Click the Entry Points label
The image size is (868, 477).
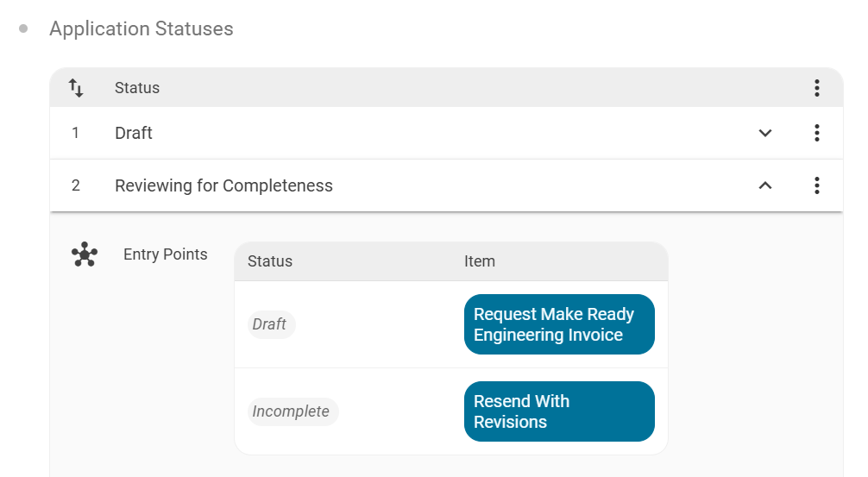[166, 254]
